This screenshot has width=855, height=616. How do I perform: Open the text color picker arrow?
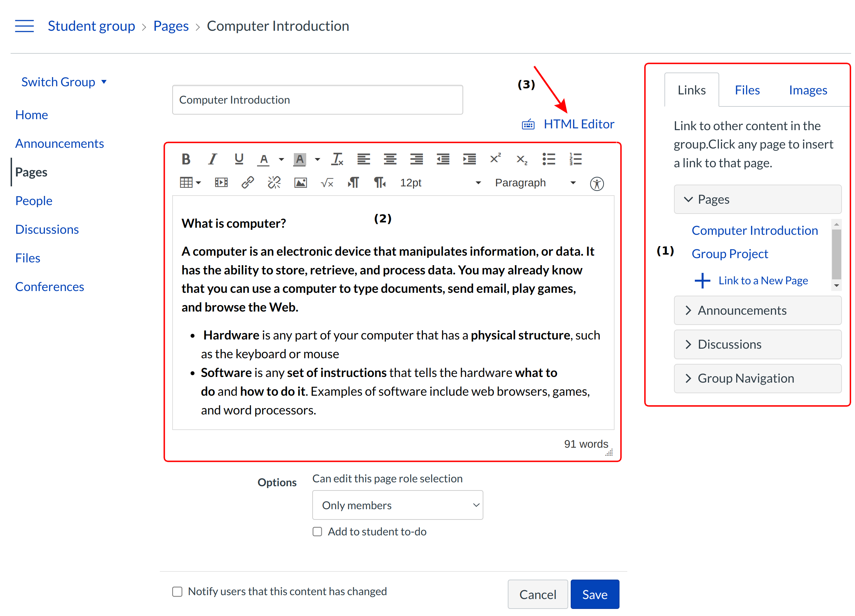(x=281, y=159)
